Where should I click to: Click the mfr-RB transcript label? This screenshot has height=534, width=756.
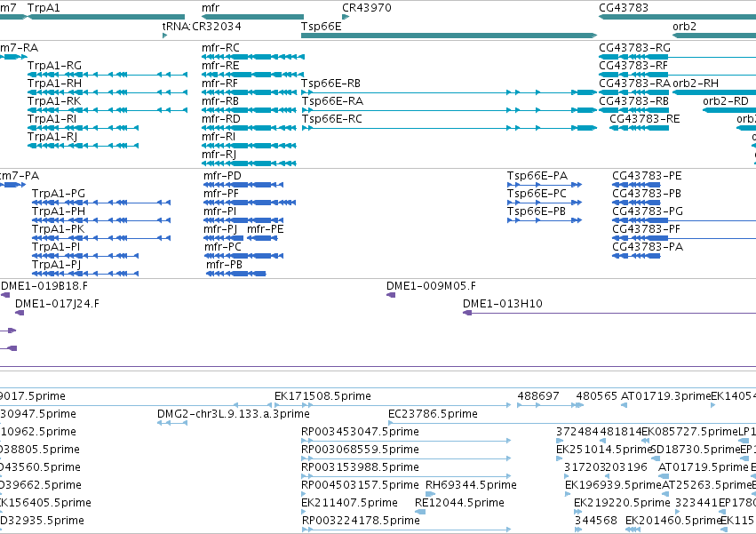(220, 101)
